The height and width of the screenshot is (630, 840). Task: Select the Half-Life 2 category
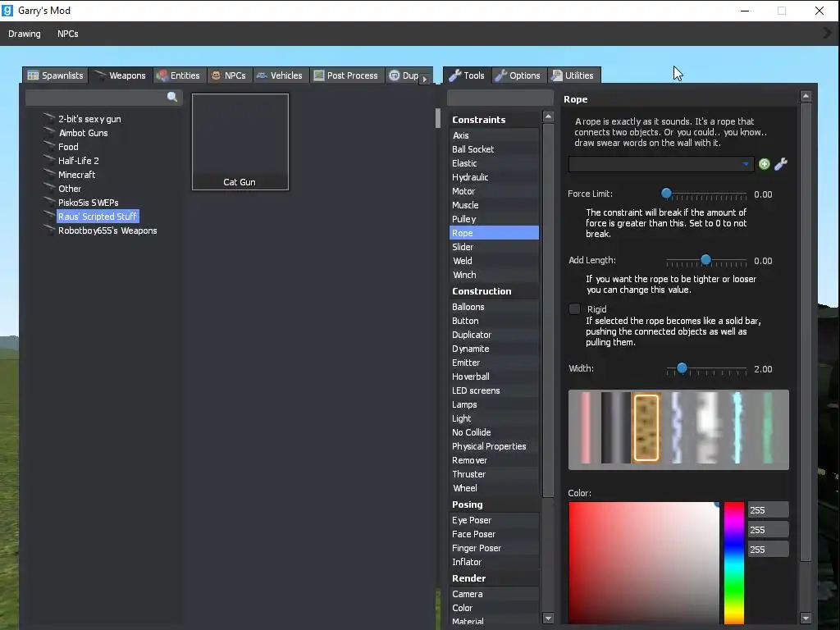pyautogui.click(x=78, y=161)
